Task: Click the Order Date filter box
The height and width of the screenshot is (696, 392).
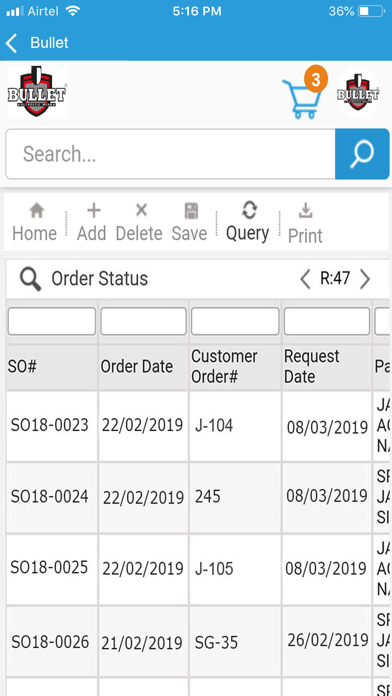Action: pyautogui.click(x=143, y=321)
